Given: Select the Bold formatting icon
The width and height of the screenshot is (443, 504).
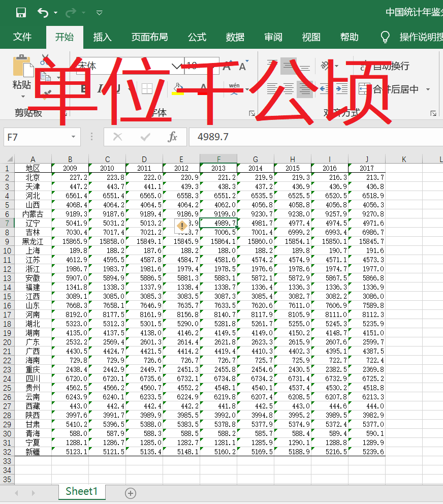Looking at the screenshot, I should coord(84,87).
